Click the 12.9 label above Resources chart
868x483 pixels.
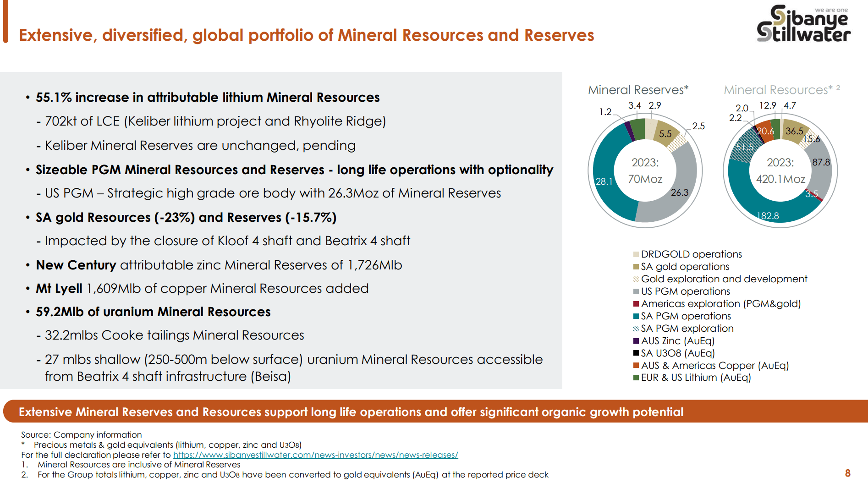coord(768,105)
